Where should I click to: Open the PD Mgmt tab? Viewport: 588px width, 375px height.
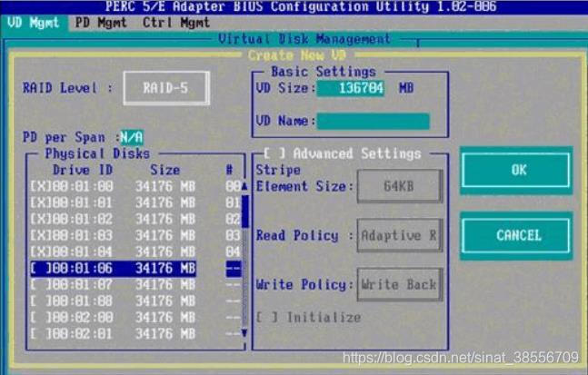point(101,24)
